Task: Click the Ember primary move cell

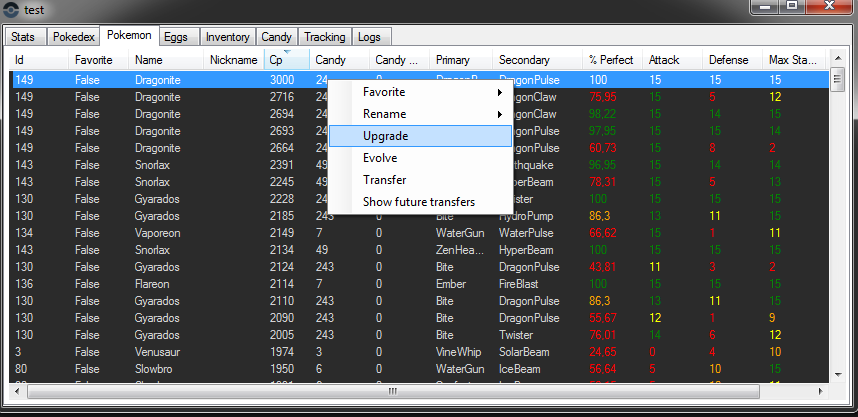Action: (451, 284)
